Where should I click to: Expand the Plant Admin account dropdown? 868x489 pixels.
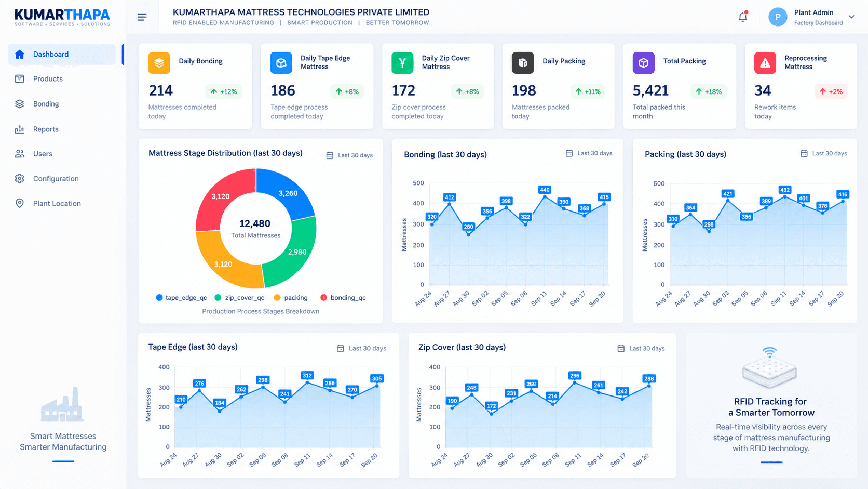[851, 17]
